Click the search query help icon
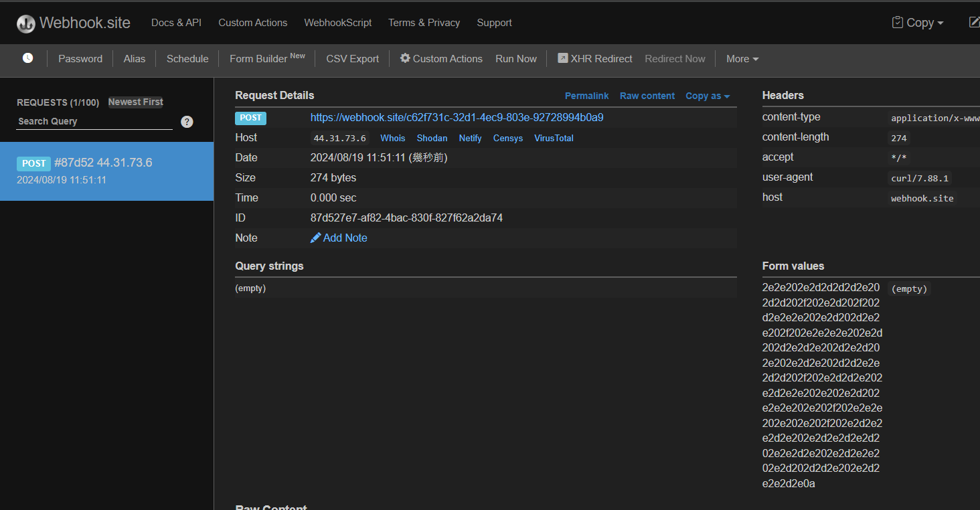980x510 pixels. click(187, 122)
